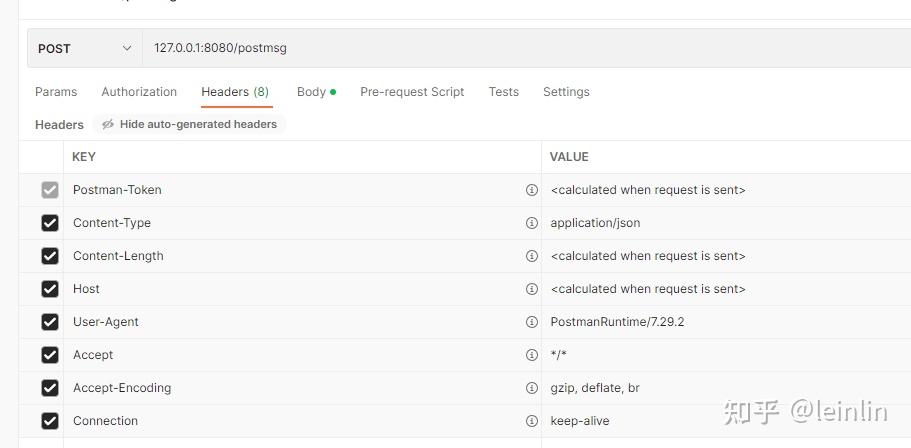Image resolution: width=911 pixels, height=448 pixels.
Task: Hide auto-generated headers button
Action: click(x=189, y=124)
